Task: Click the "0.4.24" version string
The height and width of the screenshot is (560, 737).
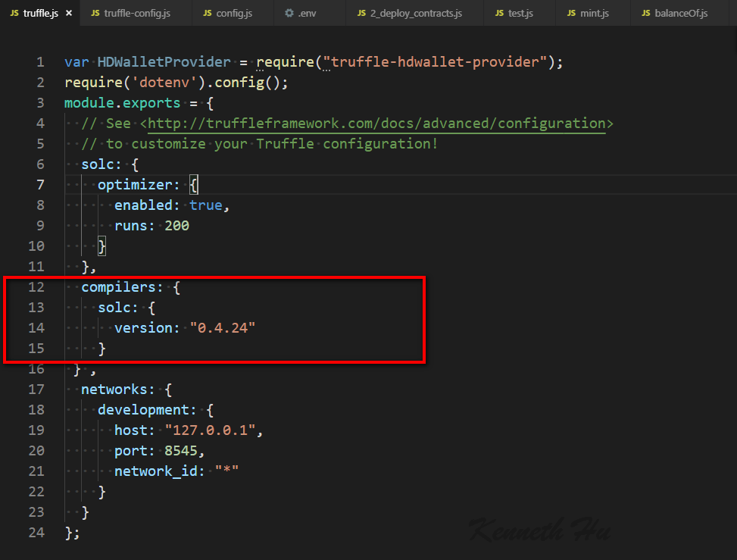Action: pos(223,327)
